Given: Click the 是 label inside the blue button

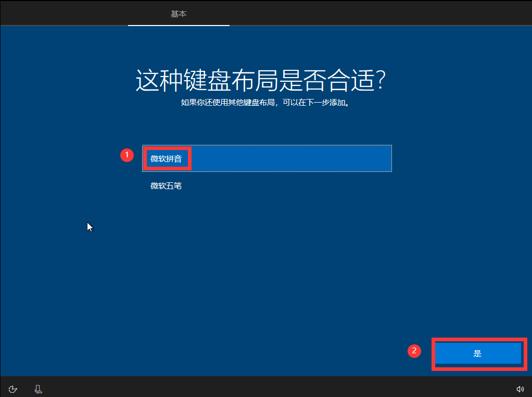Looking at the screenshot, I should (x=478, y=354).
